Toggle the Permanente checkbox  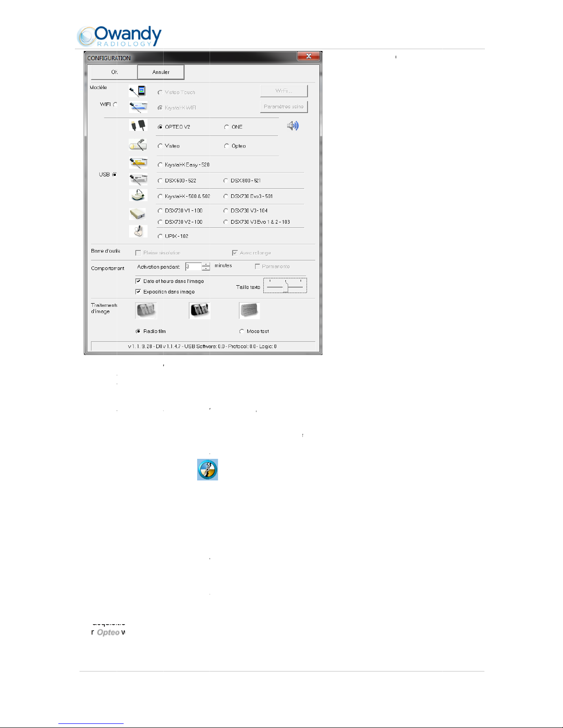257,266
